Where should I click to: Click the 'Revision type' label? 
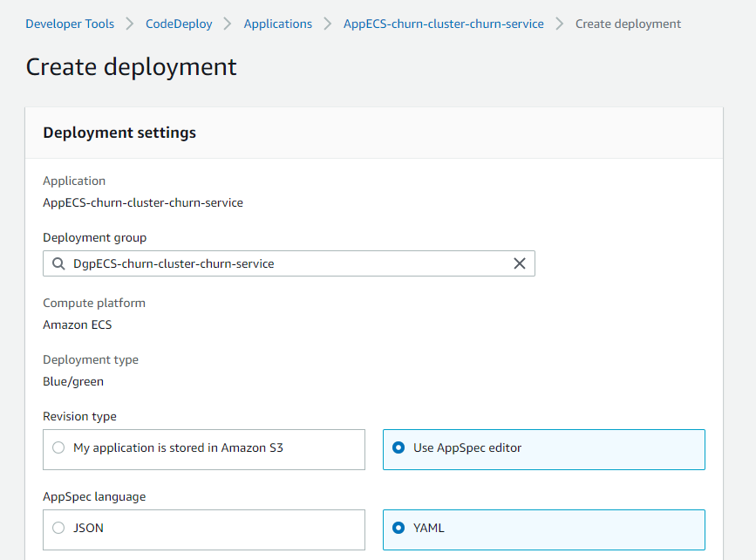tap(79, 416)
